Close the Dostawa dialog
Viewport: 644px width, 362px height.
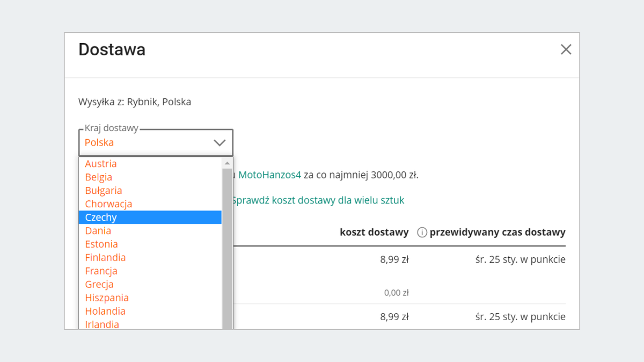(566, 49)
